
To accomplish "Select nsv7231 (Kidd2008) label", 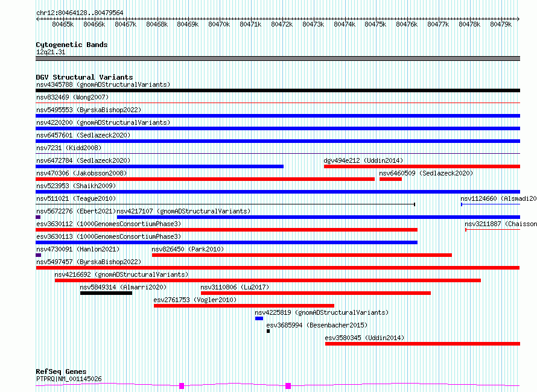I will [69, 148].
